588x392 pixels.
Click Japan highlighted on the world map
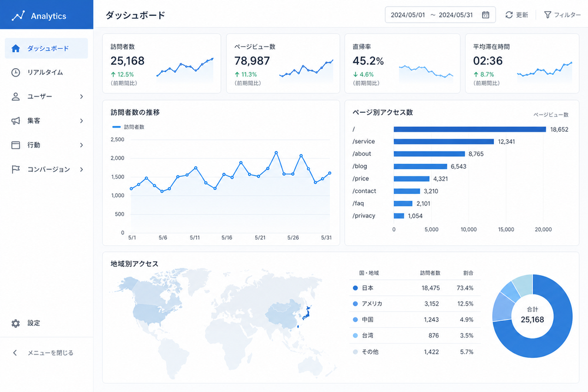[307, 313]
